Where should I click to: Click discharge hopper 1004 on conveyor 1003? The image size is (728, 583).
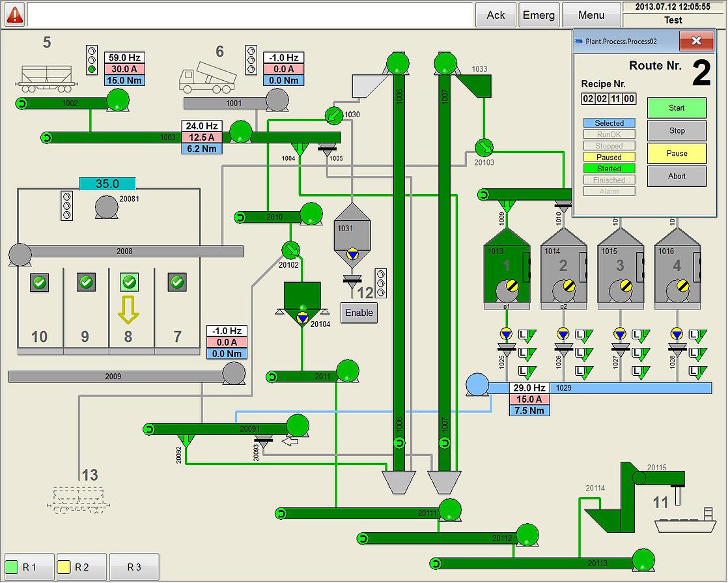[x=300, y=147]
